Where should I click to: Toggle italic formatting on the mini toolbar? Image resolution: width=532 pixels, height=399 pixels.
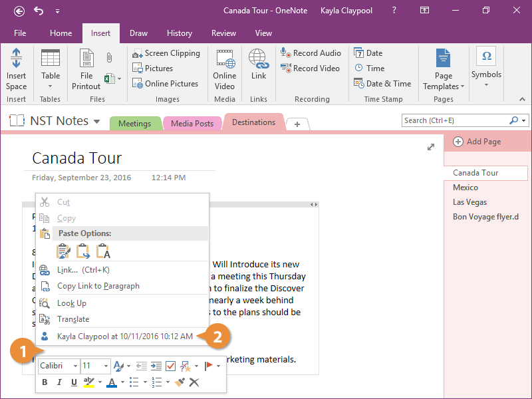(x=59, y=382)
